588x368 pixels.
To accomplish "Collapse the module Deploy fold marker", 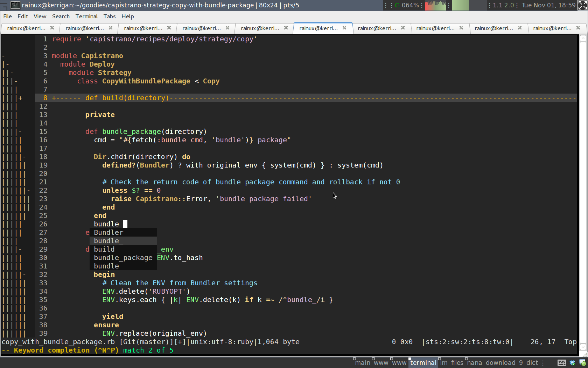I will pyautogui.click(x=8, y=64).
